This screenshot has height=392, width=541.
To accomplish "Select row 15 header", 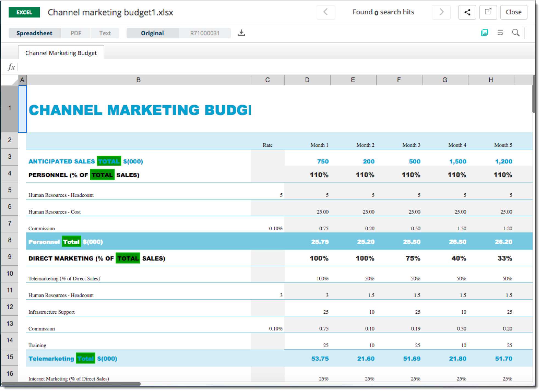I will click(x=10, y=357).
